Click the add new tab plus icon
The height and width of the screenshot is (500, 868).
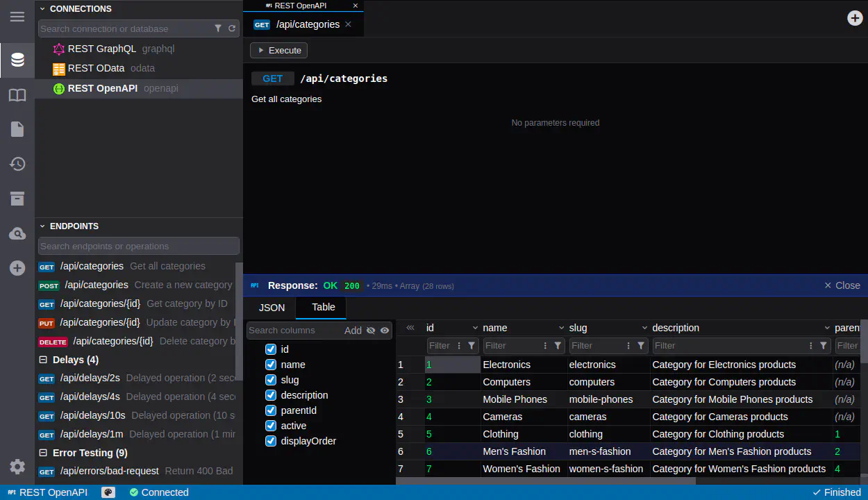pyautogui.click(x=855, y=18)
